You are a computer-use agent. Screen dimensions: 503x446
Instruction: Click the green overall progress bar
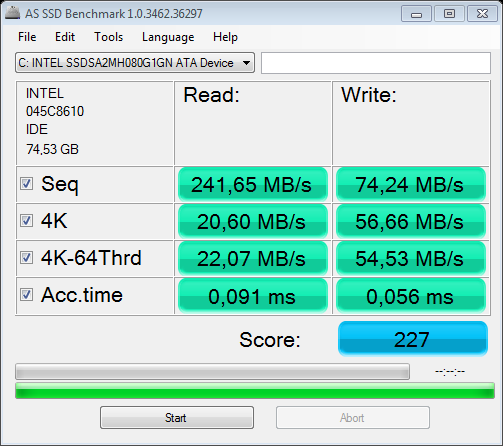255,391
